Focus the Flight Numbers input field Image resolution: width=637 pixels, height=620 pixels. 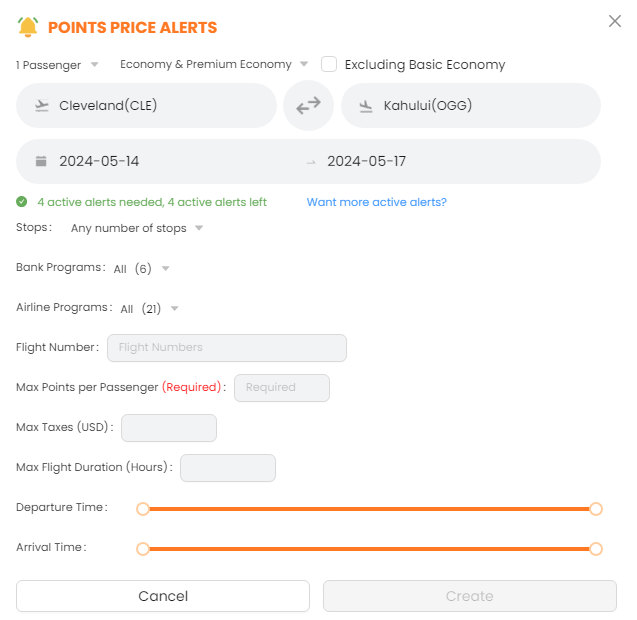[226, 348]
